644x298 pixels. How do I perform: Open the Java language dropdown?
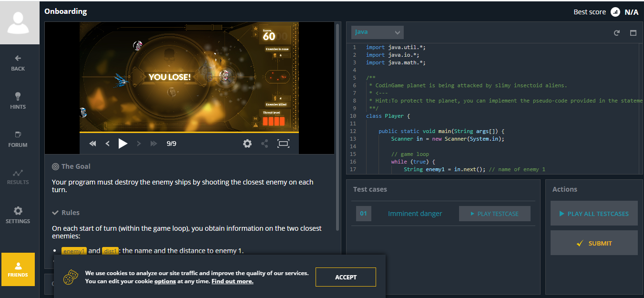tap(378, 32)
